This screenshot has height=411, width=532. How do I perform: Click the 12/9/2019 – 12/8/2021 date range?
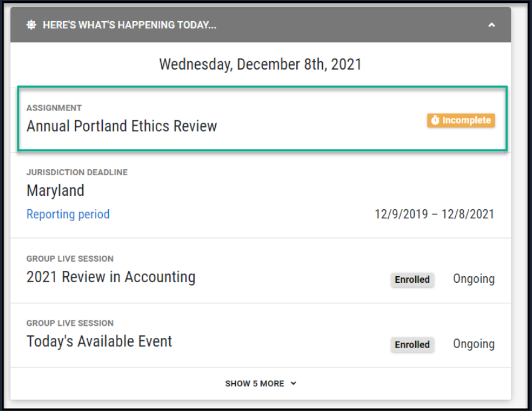(x=434, y=214)
